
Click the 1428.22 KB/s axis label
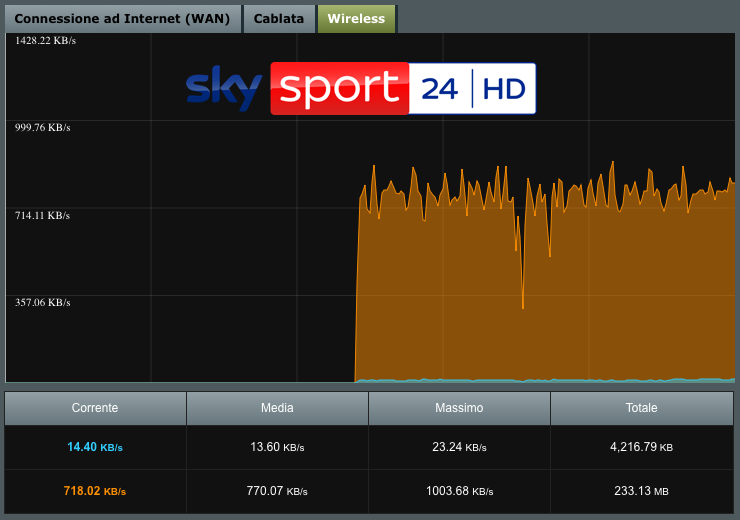(x=45, y=41)
